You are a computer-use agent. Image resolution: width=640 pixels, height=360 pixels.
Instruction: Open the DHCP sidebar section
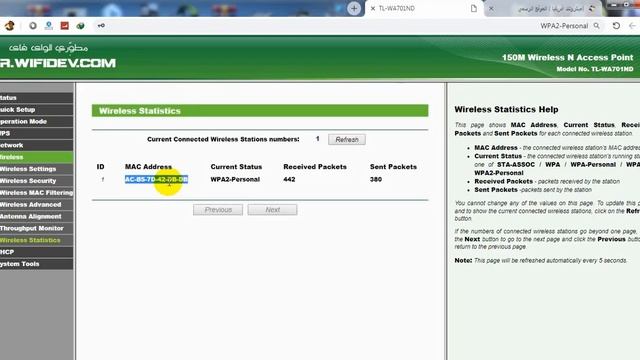(x=37, y=252)
